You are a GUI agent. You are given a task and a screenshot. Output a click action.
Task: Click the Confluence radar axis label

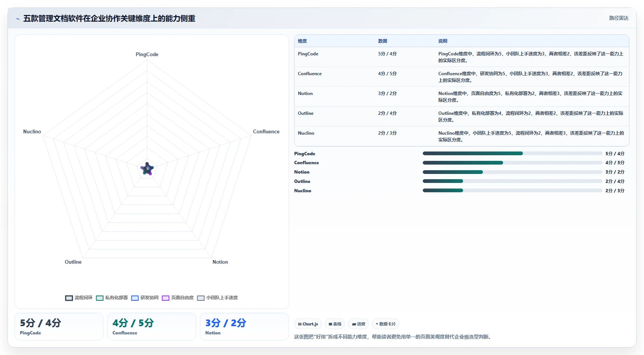tap(266, 132)
